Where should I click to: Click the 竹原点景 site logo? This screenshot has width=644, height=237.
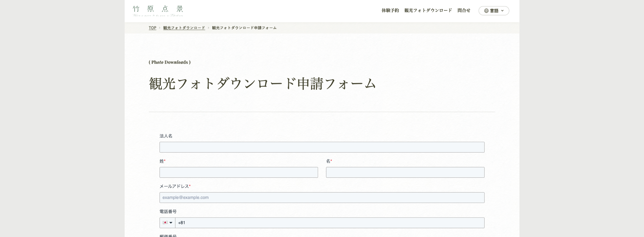coord(158,11)
